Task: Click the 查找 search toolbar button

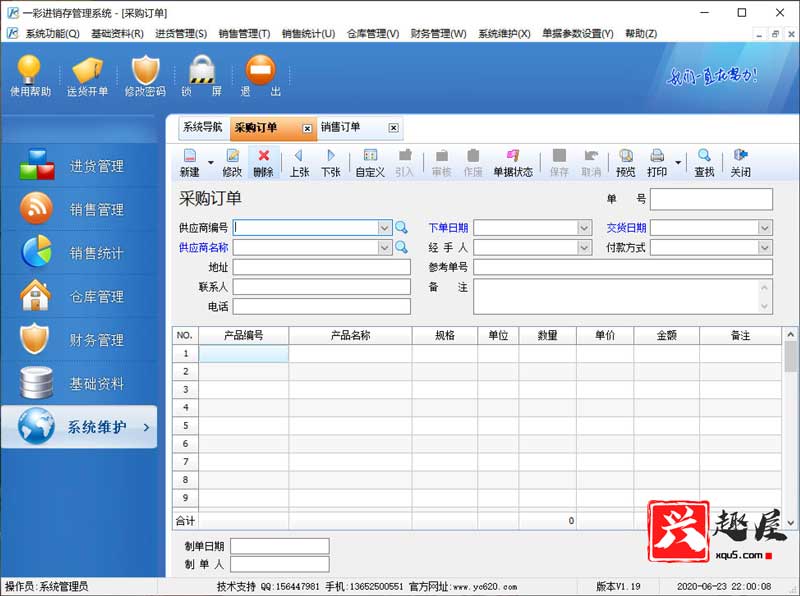Action: [x=705, y=163]
